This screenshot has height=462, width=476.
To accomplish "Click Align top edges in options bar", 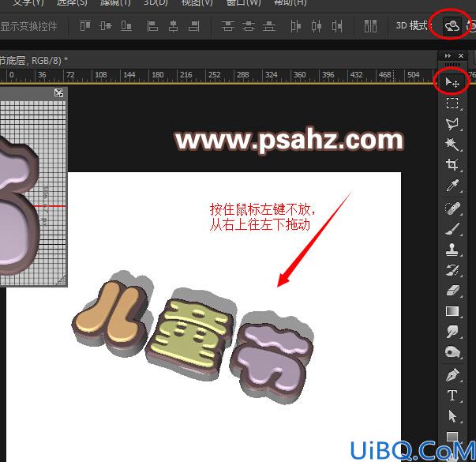I will [85, 26].
